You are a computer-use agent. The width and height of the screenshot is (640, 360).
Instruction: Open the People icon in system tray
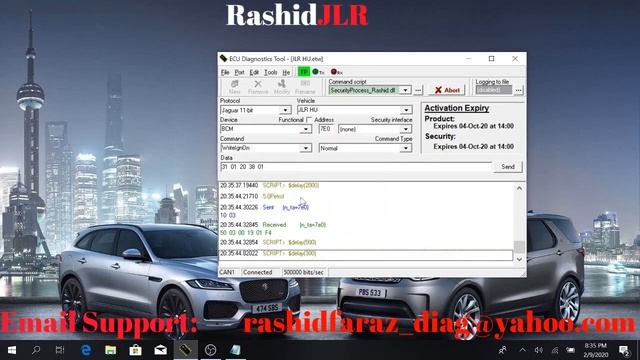503,350
